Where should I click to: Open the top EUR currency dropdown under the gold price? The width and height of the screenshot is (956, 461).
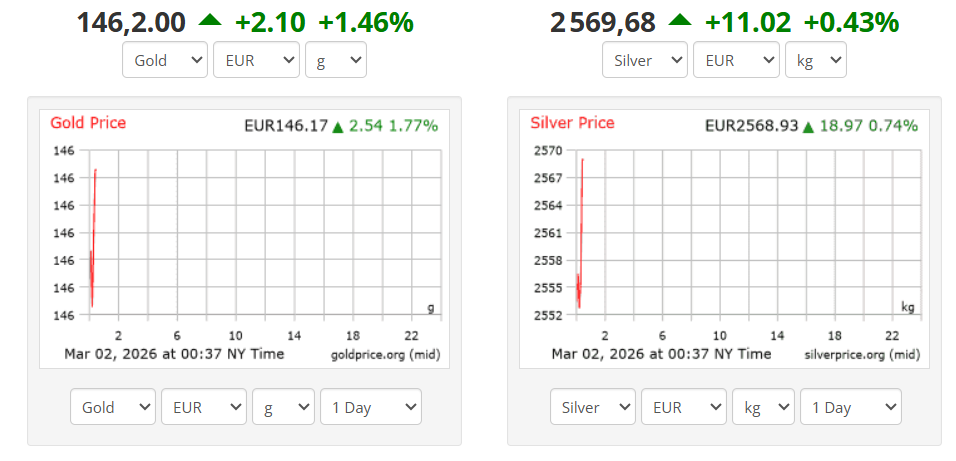pos(256,60)
